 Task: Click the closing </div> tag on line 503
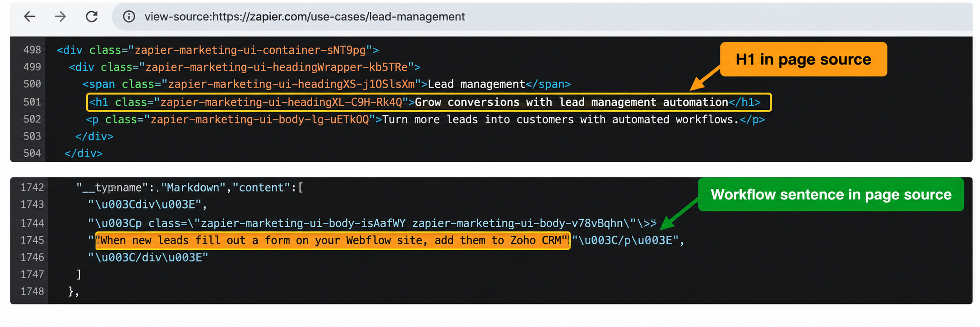(x=94, y=136)
